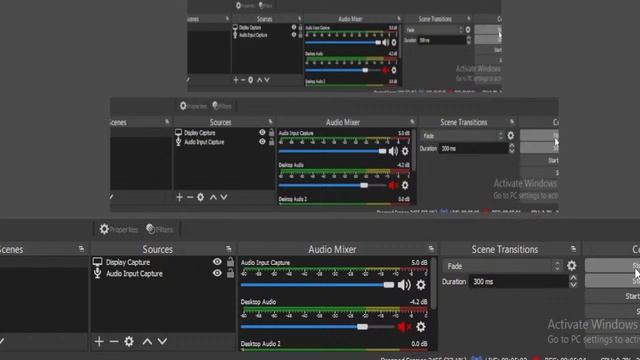Viewport: 640px width, 360px height.
Task: Pop out the middle copy's Audio Mixer dock
Action: 412,122
